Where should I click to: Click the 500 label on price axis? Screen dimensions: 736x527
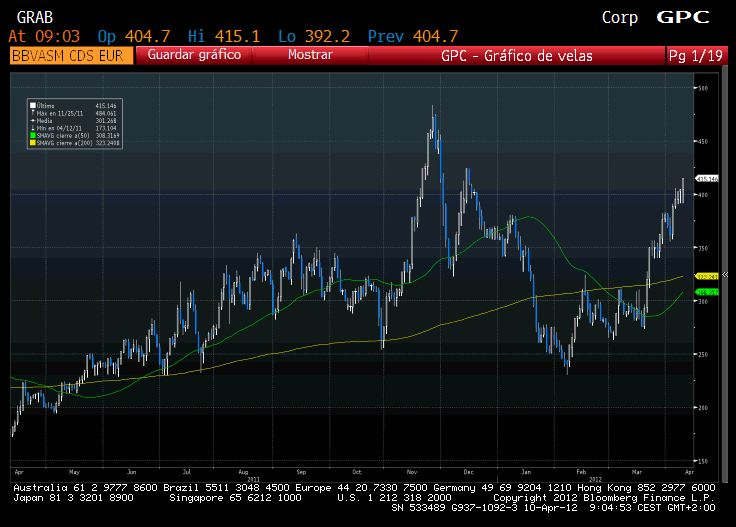click(703, 88)
